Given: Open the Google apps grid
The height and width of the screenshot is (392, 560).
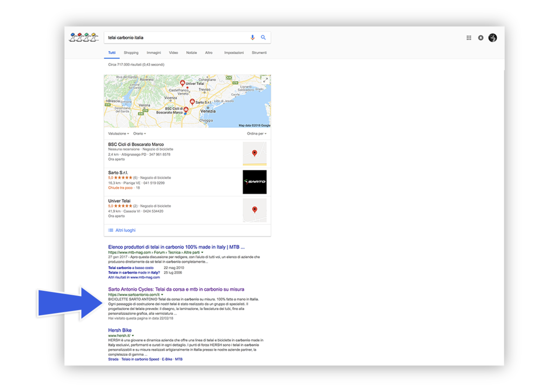Looking at the screenshot, I should (469, 38).
